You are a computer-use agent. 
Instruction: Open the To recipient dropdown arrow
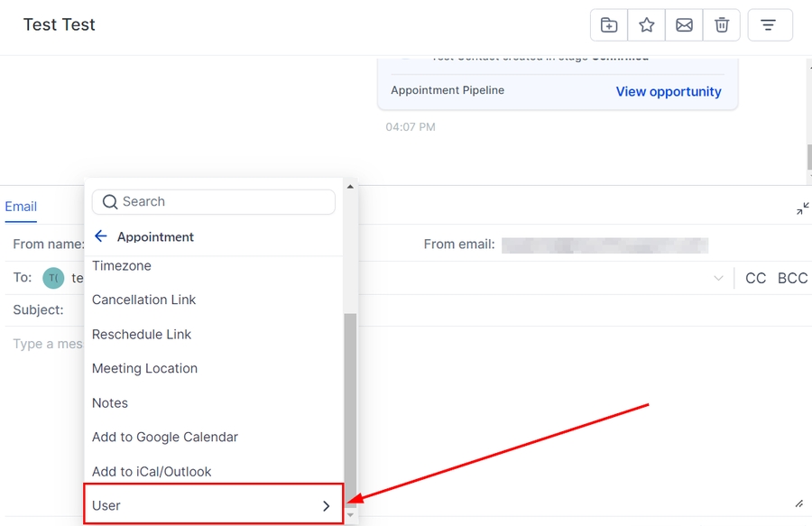coord(718,279)
